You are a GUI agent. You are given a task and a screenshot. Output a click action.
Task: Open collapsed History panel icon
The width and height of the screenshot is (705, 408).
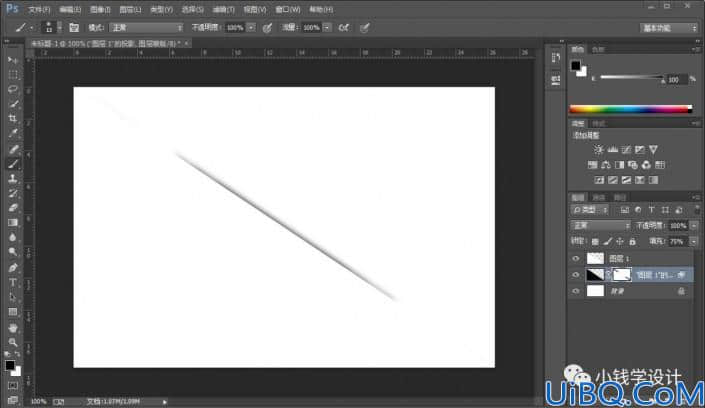click(x=556, y=58)
